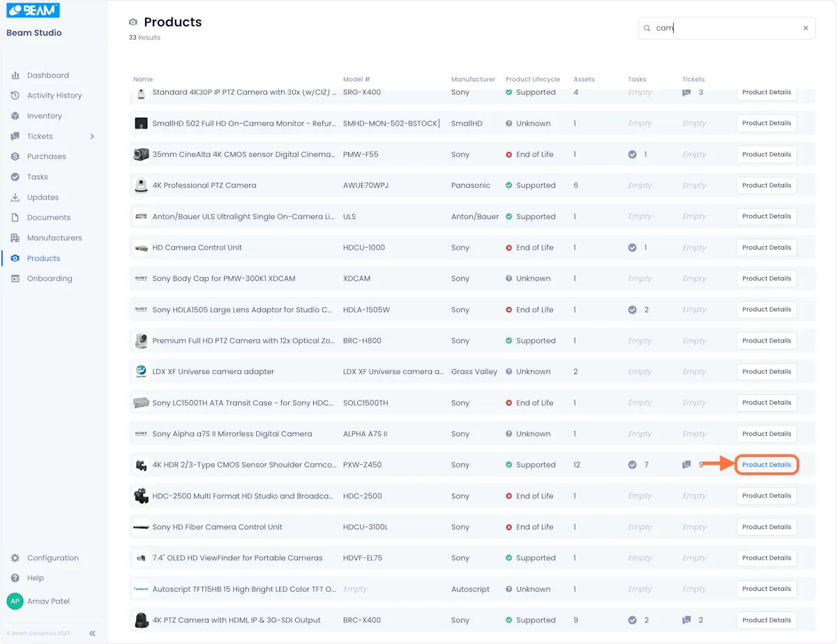The height and width of the screenshot is (644, 837).
Task: Click the Manufacturers building icon
Action: pyautogui.click(x=15, y=238)
